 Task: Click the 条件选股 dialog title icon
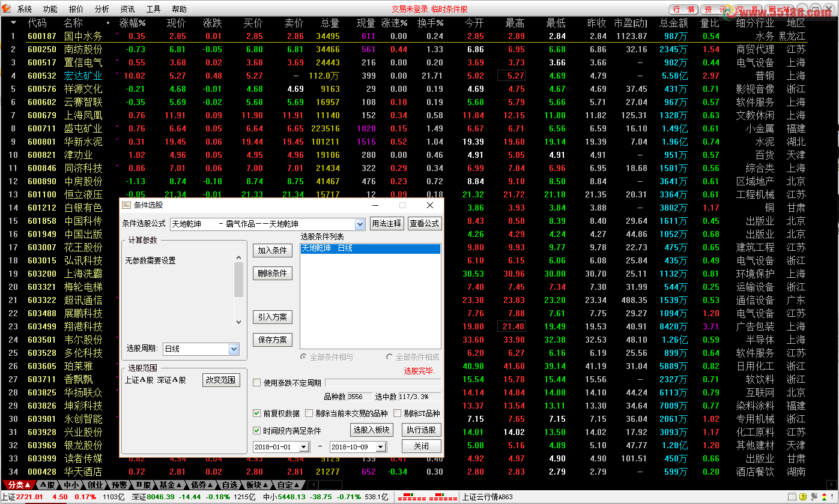tap(126, 205)
